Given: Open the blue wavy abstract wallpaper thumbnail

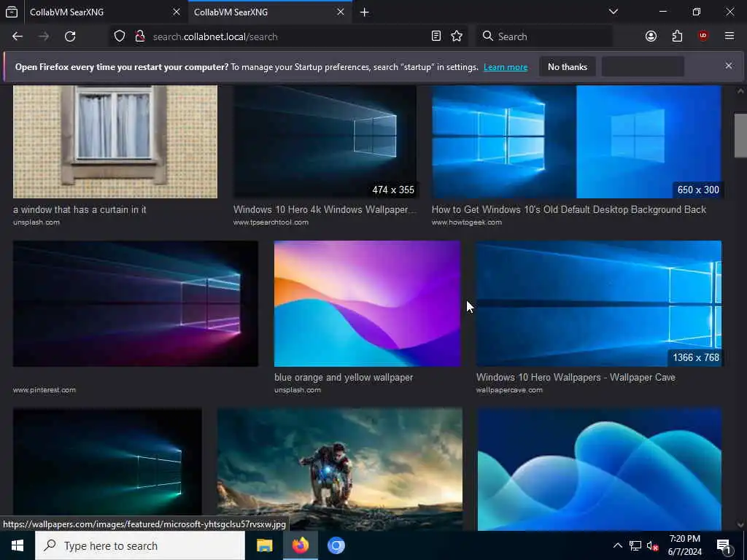Looking at the screenshot, I should (x=600, y=469).
